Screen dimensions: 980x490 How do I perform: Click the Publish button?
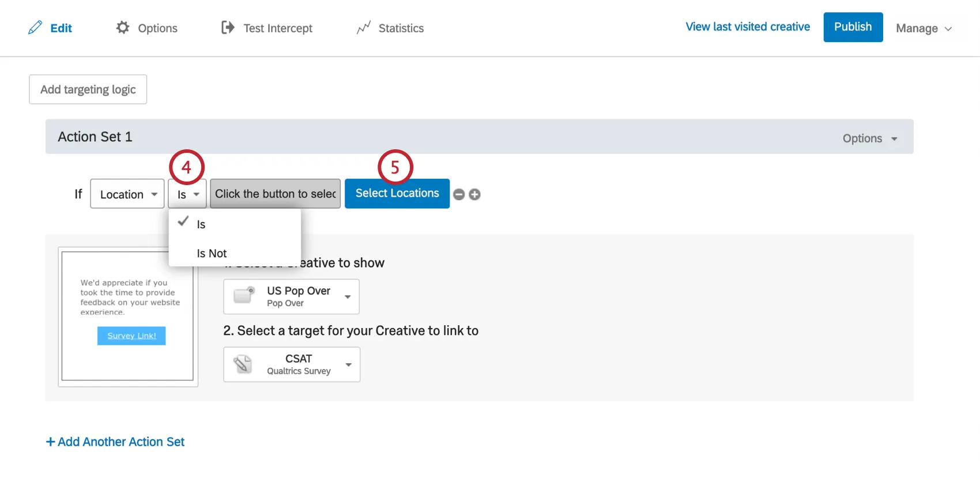click(x=853, y=27)
